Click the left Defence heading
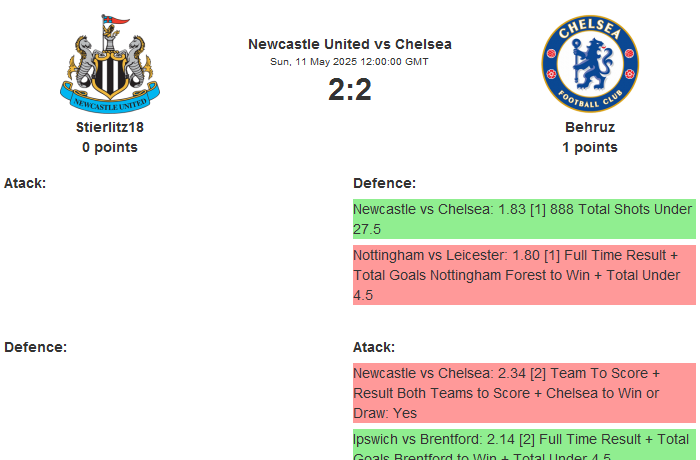This screenshot has height=460, width=700. pyautogui.click(x=35, y=347)
